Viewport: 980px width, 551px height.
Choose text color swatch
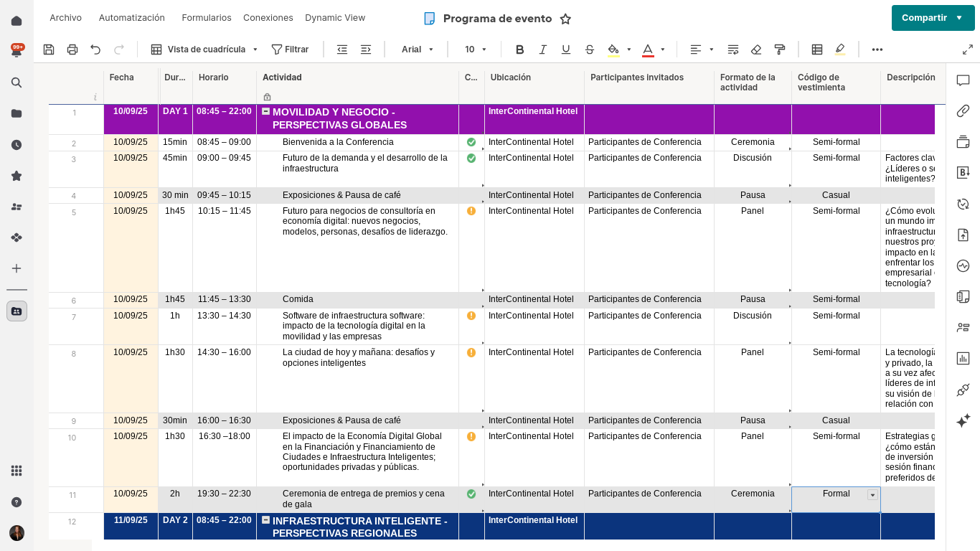click(x=648, y=50)
